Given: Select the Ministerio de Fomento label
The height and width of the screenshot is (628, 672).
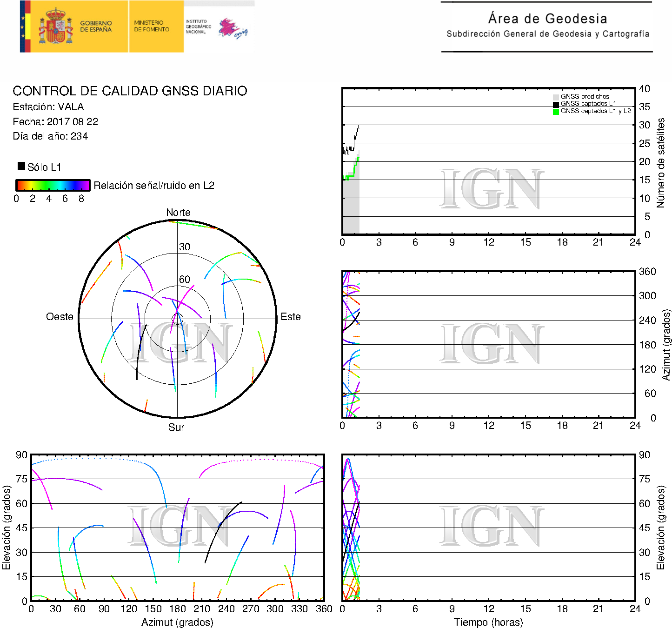Looking at the screenshot, I should (152, 26).
